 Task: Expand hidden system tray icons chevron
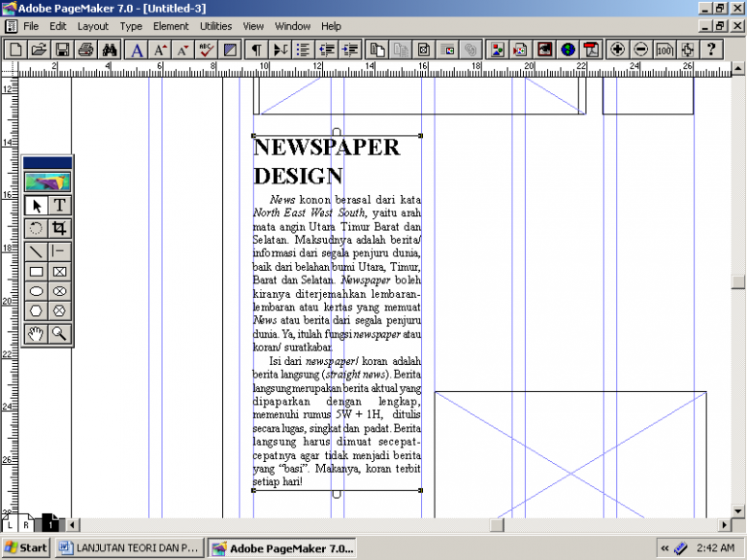pos(665,548)
